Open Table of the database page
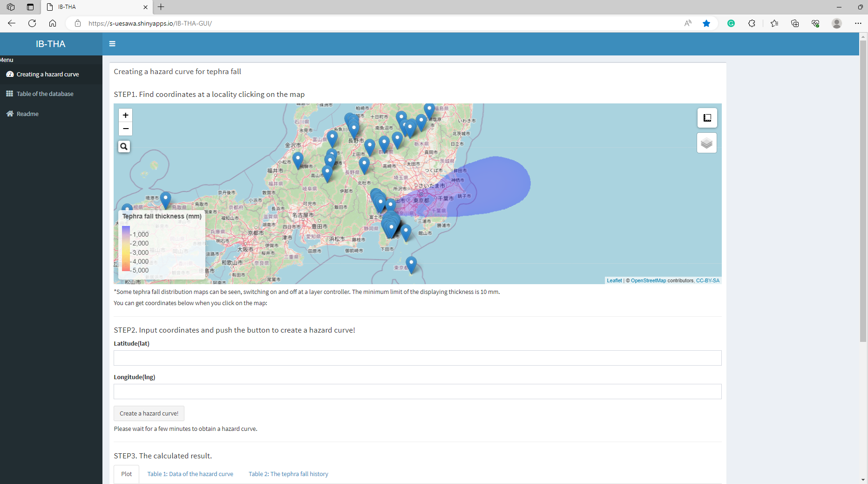Viewport: 868px width, 484px height. (45, 94)
